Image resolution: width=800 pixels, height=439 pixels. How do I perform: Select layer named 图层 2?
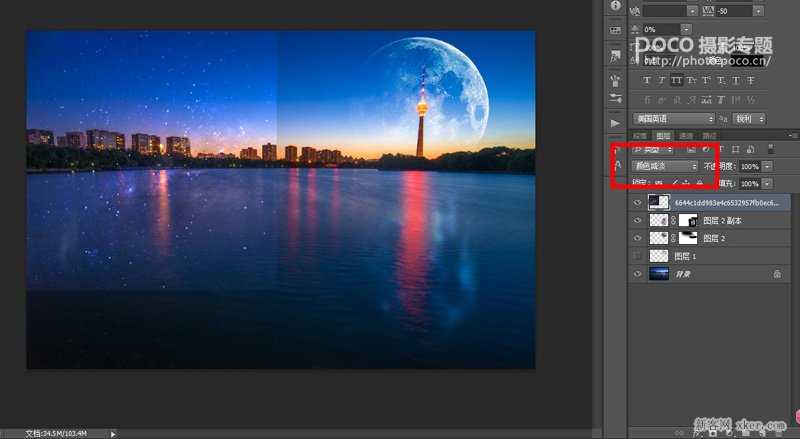coord(714,238)
